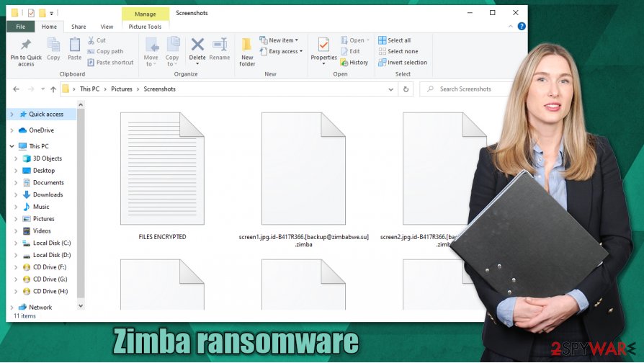This screenshot has width=644, height=363.
Task: Collapse the This PC tree node
Action: 12,146
